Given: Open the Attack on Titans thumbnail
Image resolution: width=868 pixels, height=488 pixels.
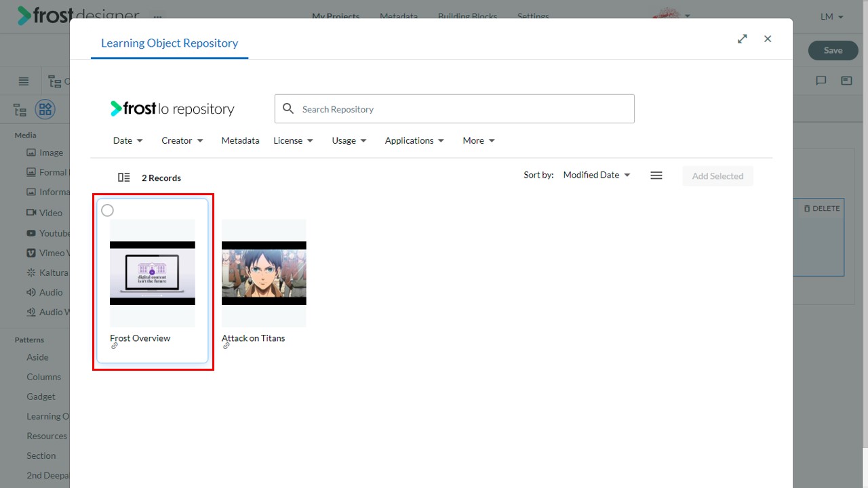Looking at the screenshot, I should 264,273.
